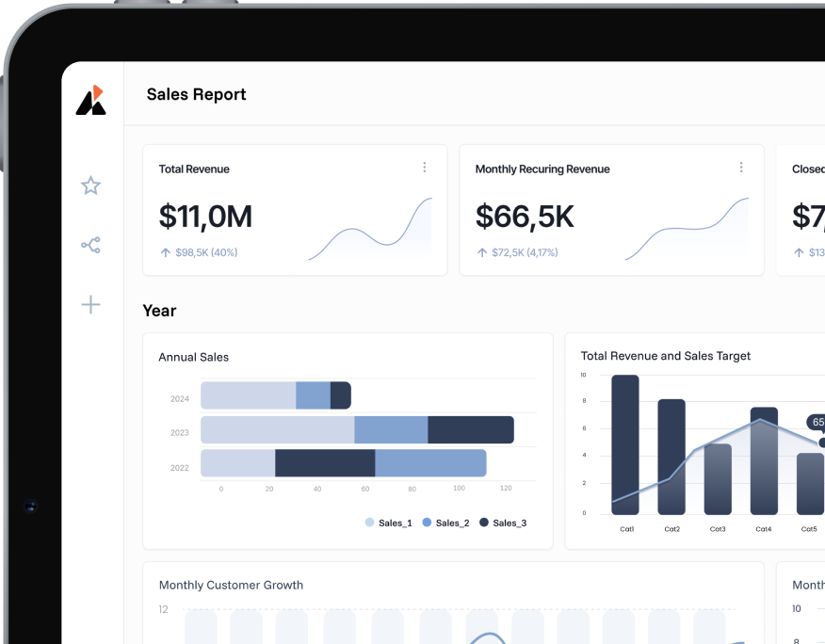Click the Sales_1 legend label
The height and width of the screenshot is (644, 825).
click(x=396, y=523)
